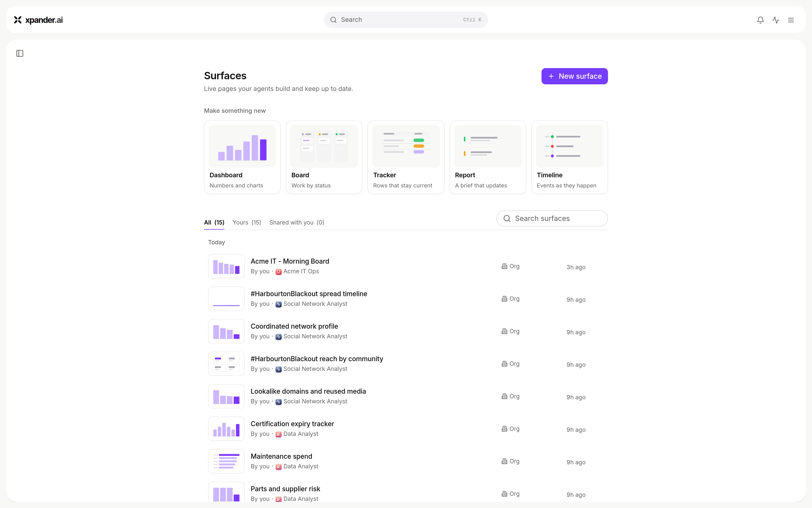Image resolution: width=812 pixels, height=508 pixels.
Task: Create a new Dashboard surface
Action: tap(242, 157)
